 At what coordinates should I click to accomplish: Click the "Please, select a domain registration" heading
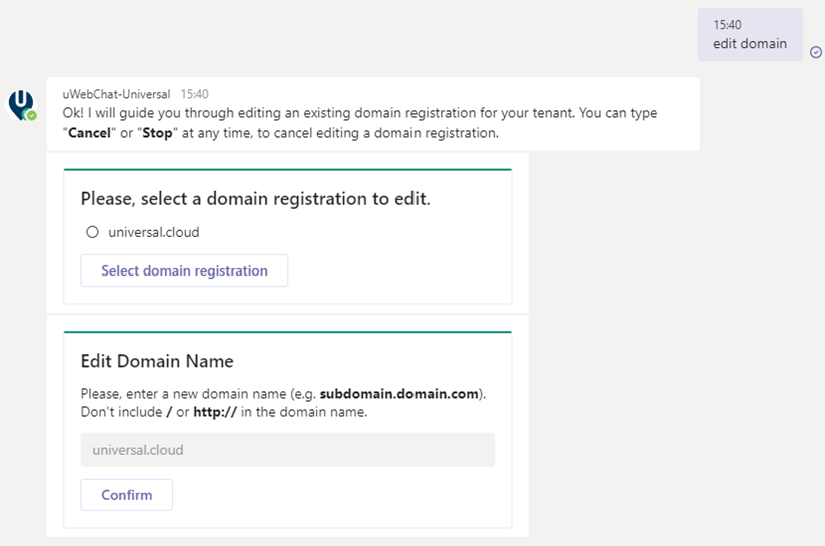coord(255,199)
